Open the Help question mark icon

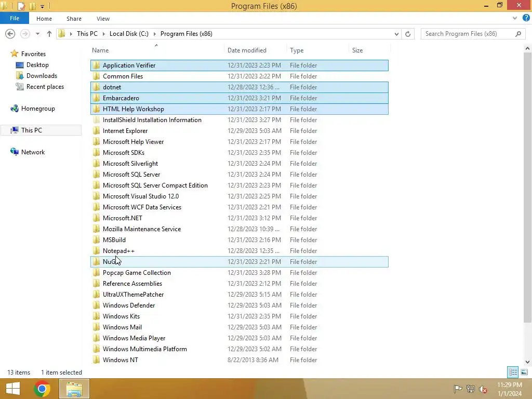pos(526,18)
